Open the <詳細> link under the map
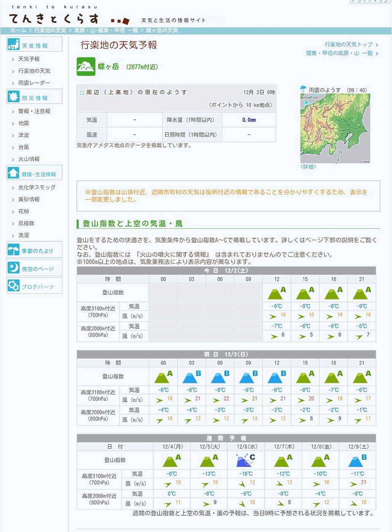 click(x=308, y=167)
